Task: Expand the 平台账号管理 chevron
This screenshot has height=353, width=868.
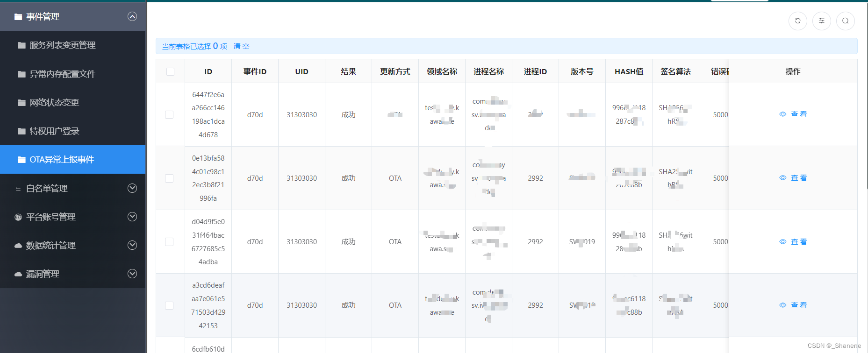Action: click(132, 217)
